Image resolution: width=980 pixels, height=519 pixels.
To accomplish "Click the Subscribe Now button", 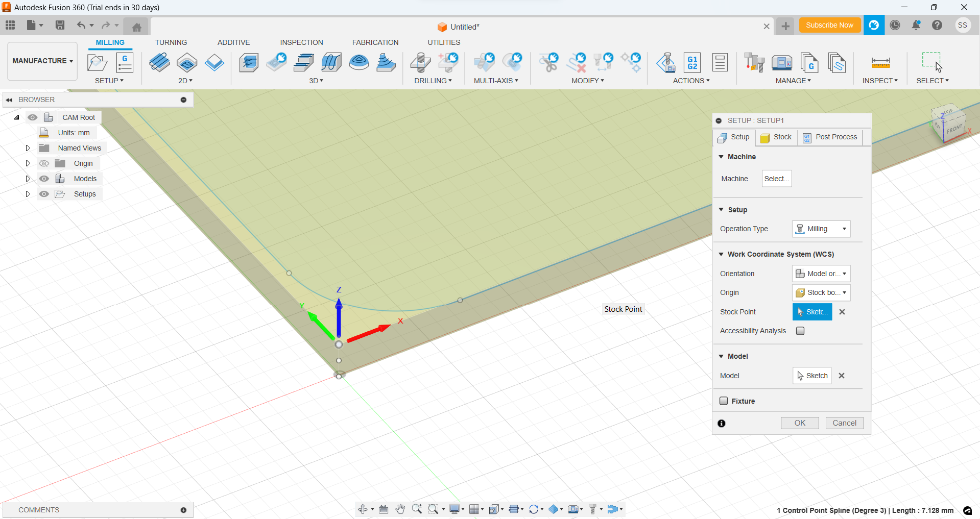I will 829,25.
